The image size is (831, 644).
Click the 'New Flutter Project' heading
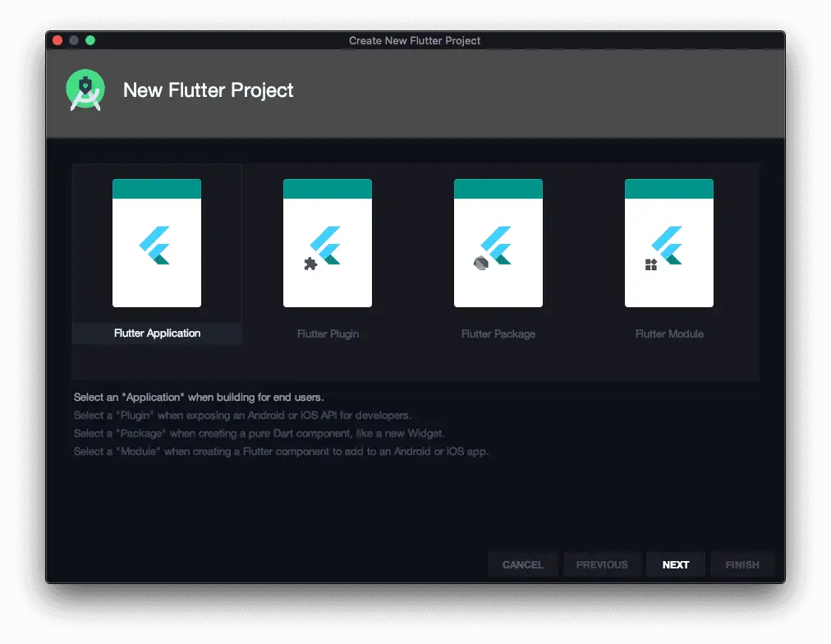[209, 90]
